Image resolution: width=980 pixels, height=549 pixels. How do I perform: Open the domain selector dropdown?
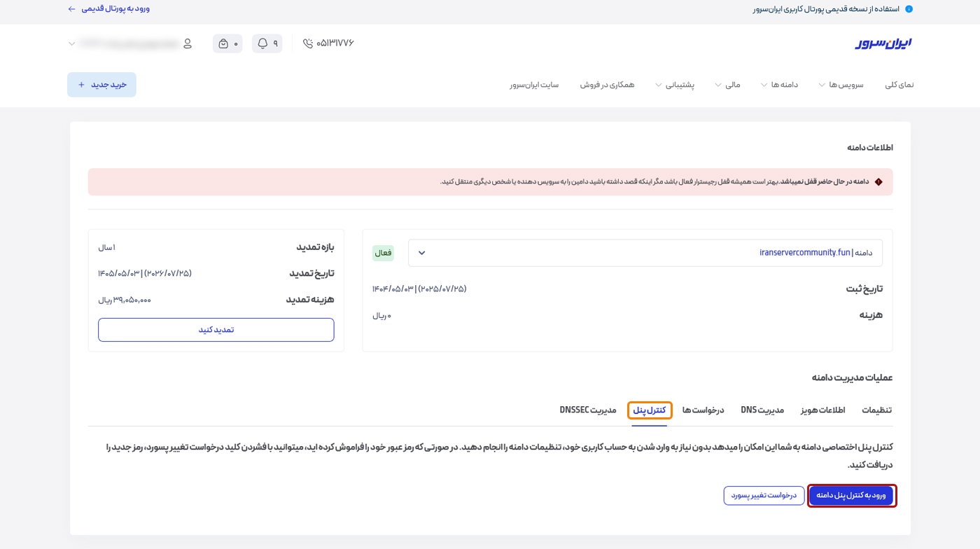[x=422, y=253]
